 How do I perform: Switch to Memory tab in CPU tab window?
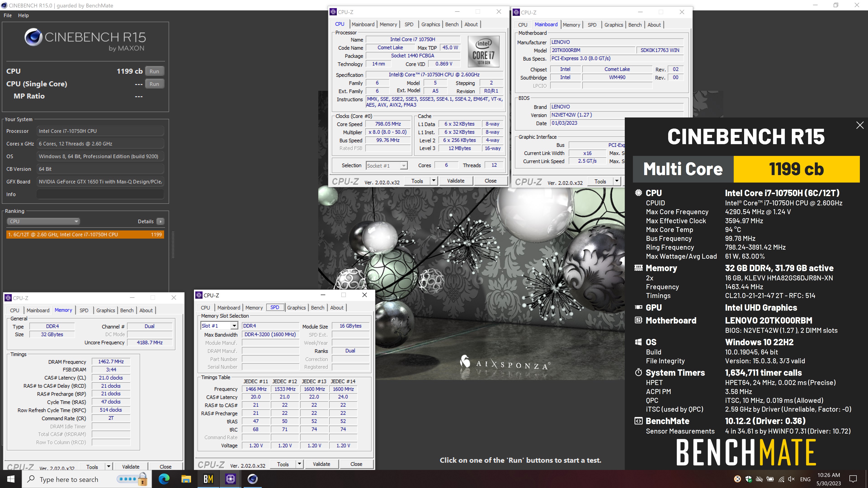click(x=388, y=24)
